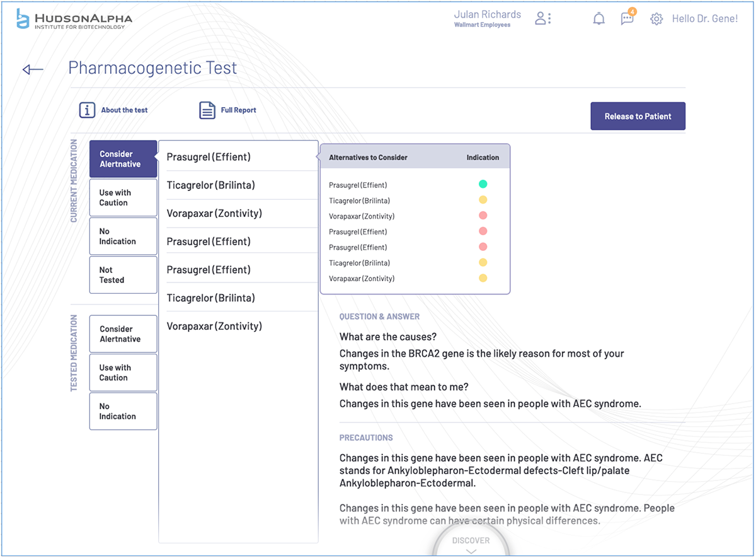Select patient name Julan Richards
Image resolution: width=756 pixels, height=558 pixels.
[x=488, y=15]
